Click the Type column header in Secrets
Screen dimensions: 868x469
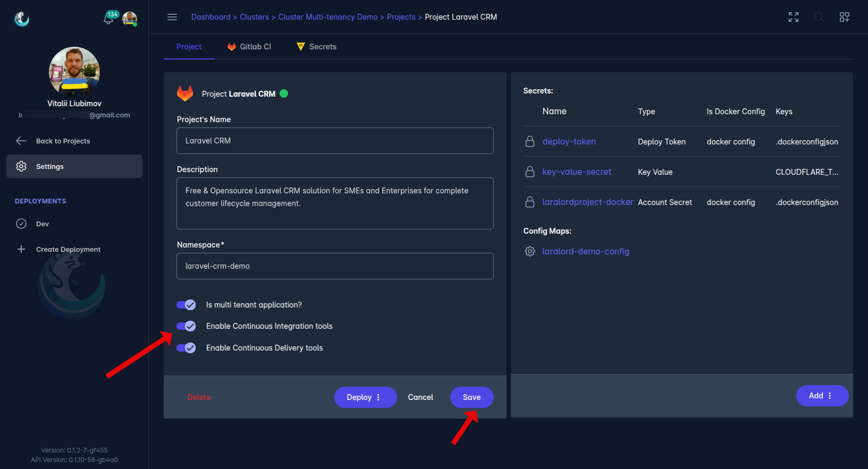click(x=646, y=112)
